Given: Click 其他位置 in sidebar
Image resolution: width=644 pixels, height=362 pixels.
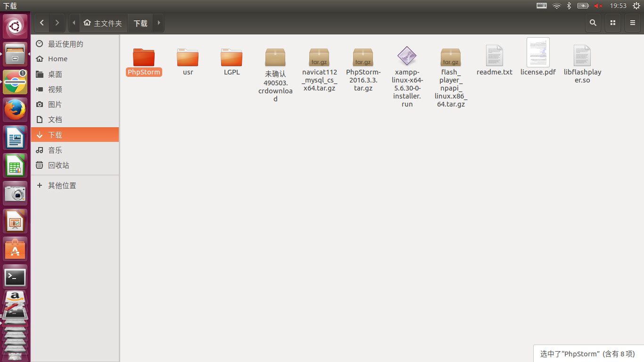Looking at the screenshot, I should tap(75, 185).
